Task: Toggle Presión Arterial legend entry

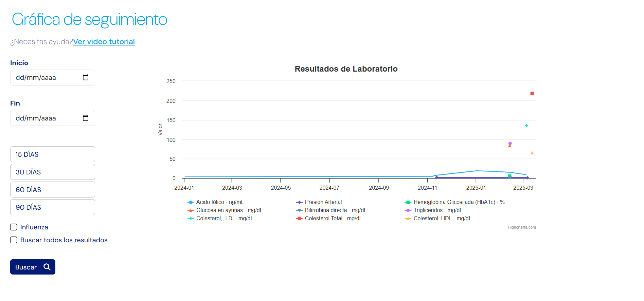Action: click(323, 202)
